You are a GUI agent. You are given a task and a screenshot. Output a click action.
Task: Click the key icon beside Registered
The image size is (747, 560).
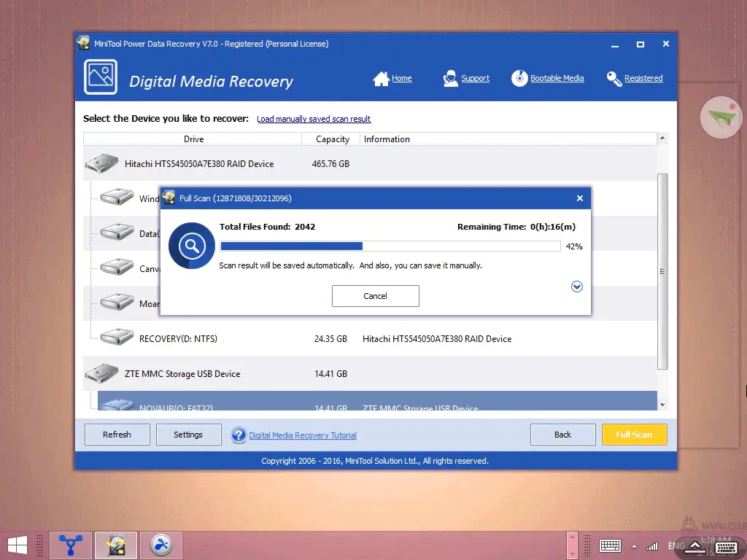tap(614, 79)
